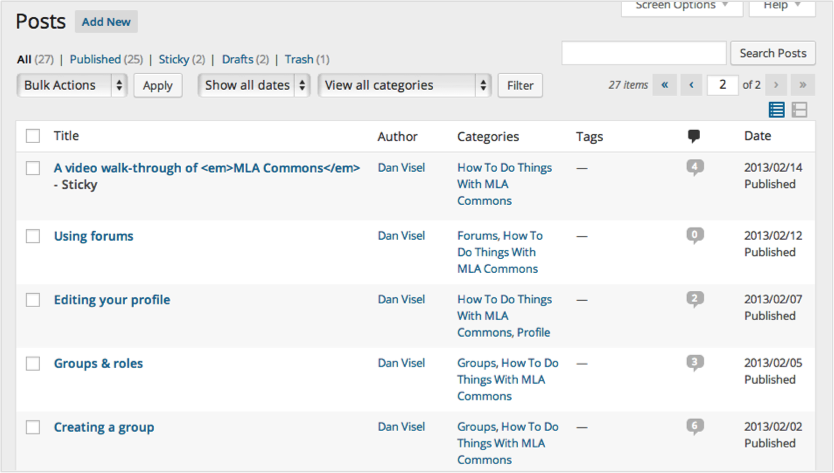Image resolution: width=834 pixels, height=473 pixels.
Task: Go to previous page arrow
Action: point(691,85)
